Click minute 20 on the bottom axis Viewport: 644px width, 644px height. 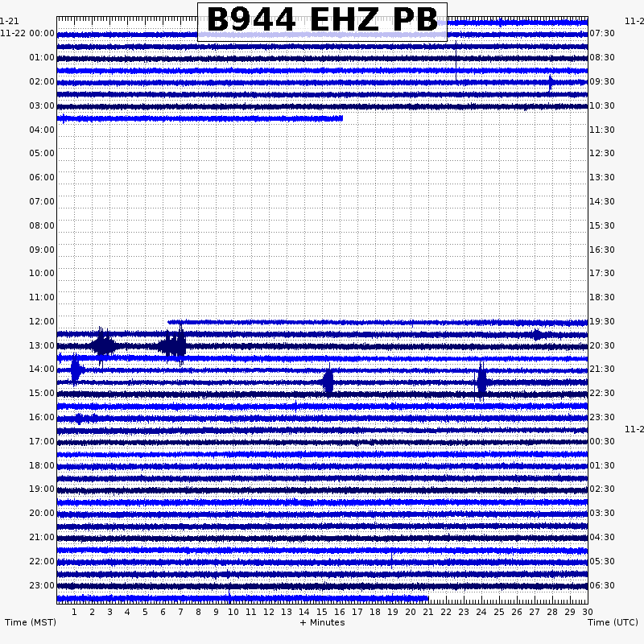click(x=411, y=612)
